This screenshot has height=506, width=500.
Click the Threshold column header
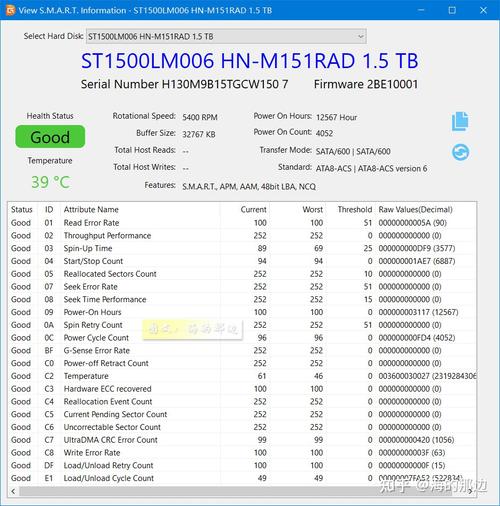355,210
